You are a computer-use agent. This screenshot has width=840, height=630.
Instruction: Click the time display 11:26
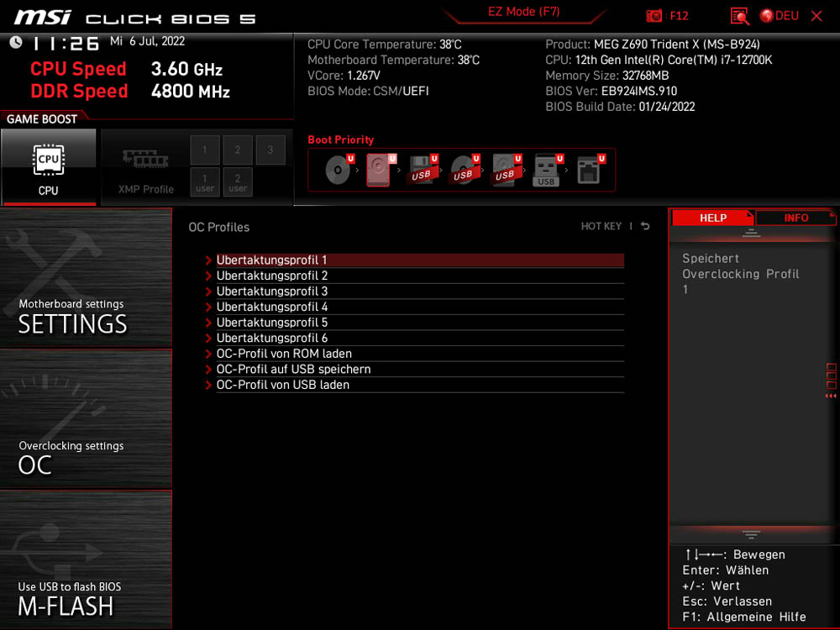[66, 44]
